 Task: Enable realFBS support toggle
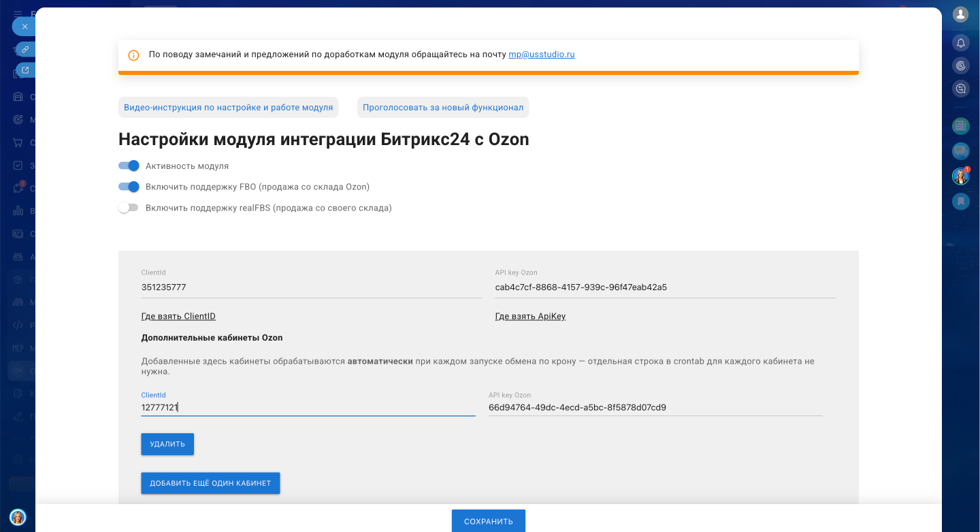coord(129,208)
